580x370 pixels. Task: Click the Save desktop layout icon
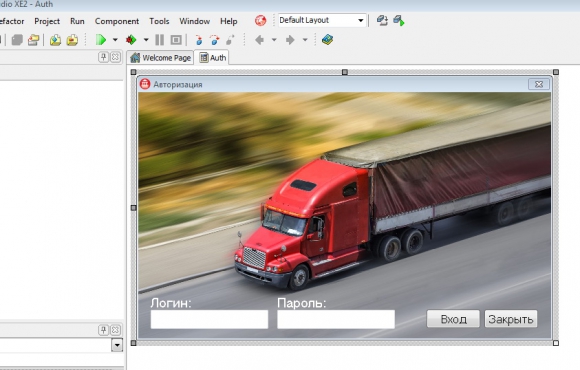[x=382, y=20]
